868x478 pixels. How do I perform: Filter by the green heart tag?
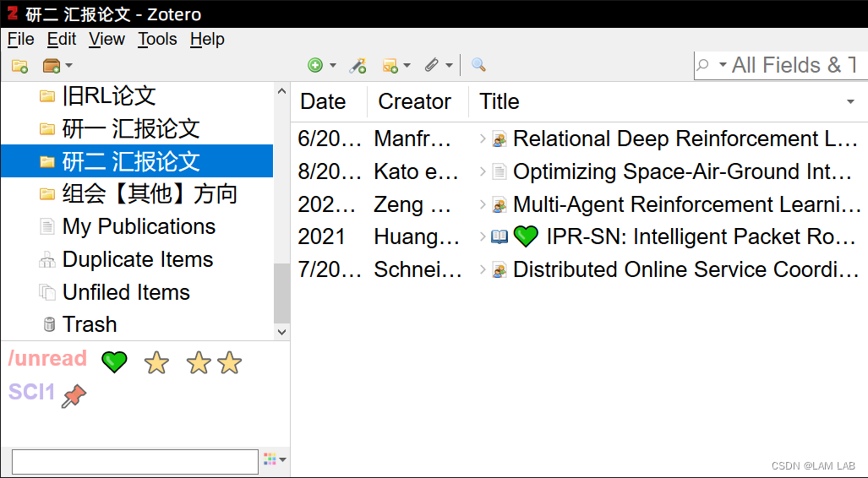point(115,362)
